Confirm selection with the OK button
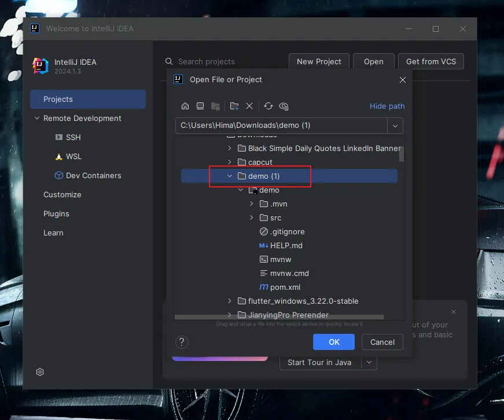The image size is (504, 420). pyautogui.click(x=333, y=342)
